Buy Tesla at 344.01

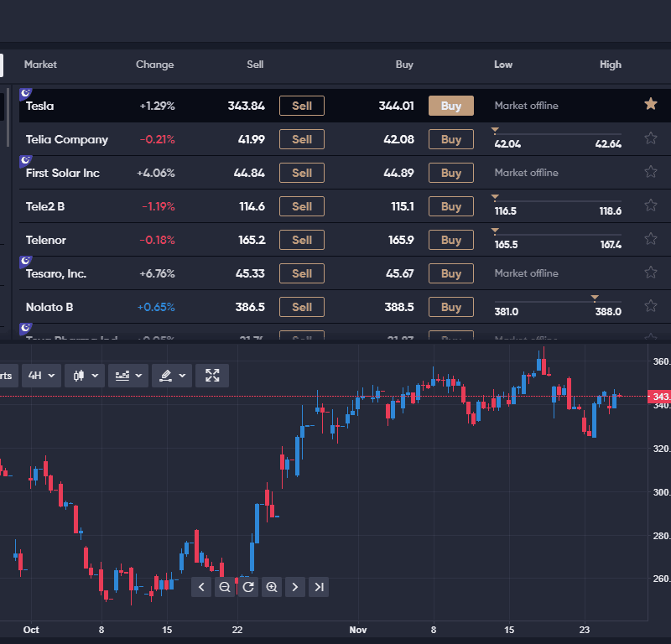451,106
